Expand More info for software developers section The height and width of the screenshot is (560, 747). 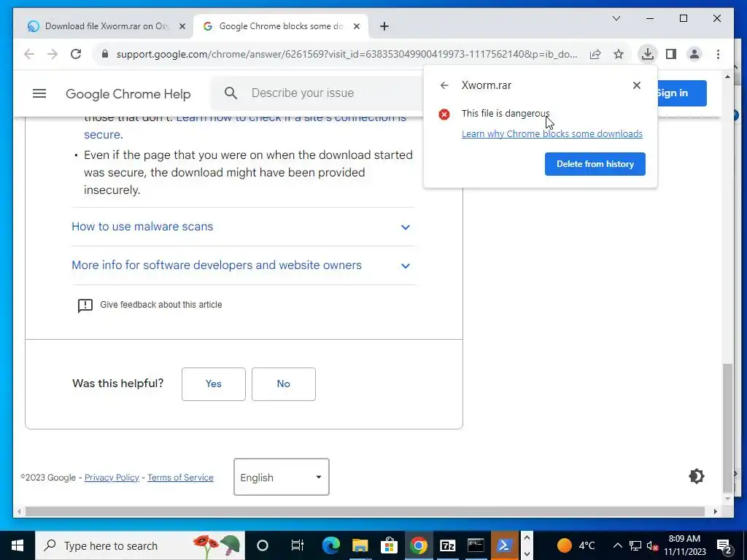[243, 265]
